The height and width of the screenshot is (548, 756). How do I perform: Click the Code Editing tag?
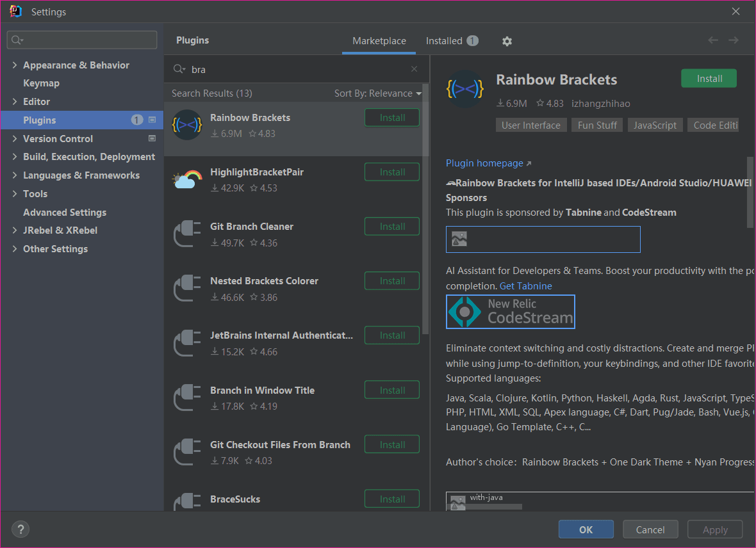click(713, 125)
